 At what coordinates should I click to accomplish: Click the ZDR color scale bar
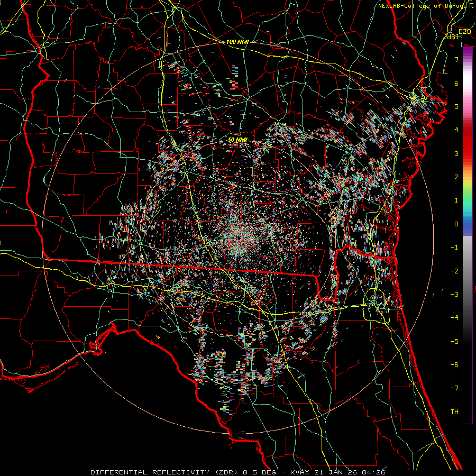click(x=467, y=235)
